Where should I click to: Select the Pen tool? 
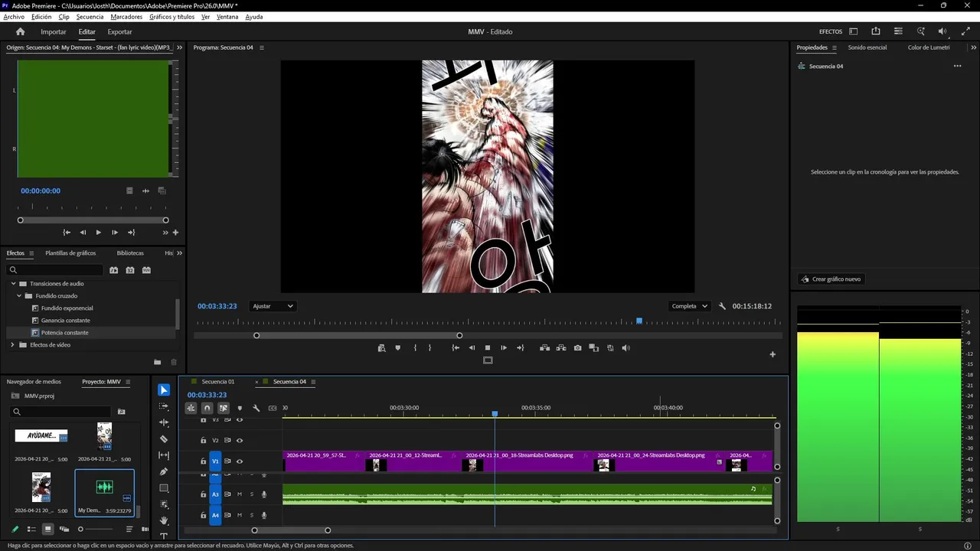tap(164, 471)
